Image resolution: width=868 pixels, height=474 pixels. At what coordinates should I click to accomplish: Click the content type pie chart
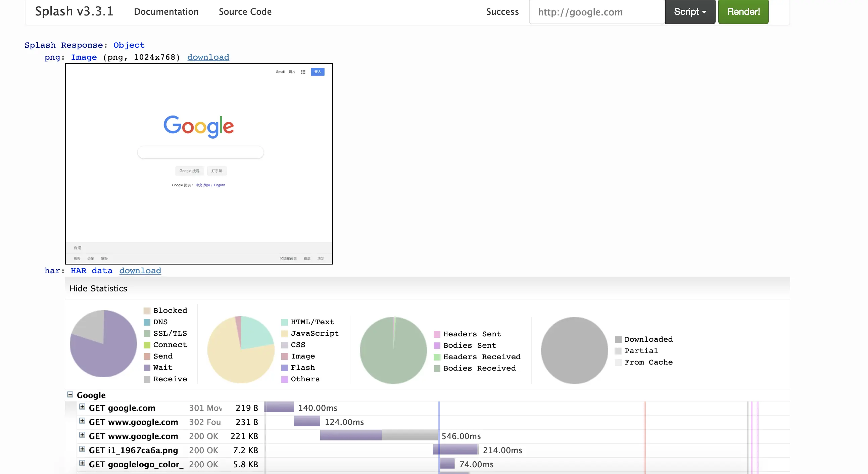click(x=241, y=350)
